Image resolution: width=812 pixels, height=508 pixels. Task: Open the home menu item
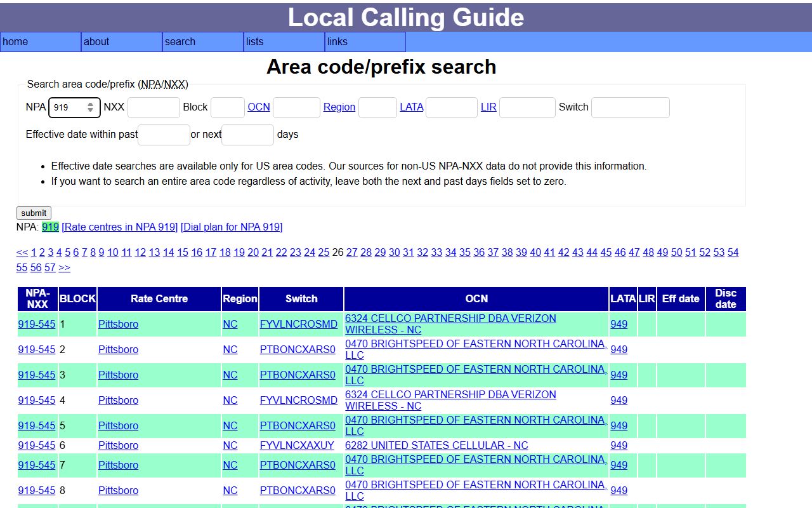(41, 42)
